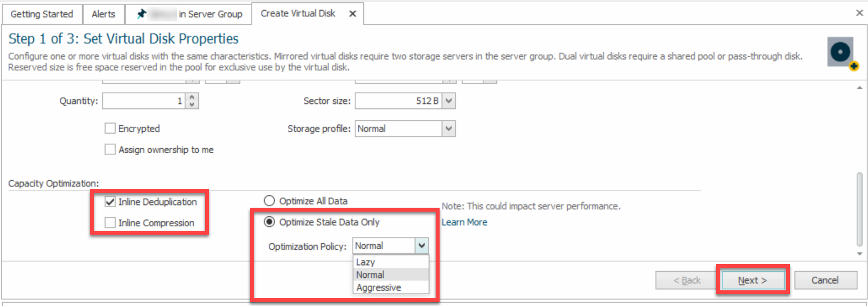Open the Sector size dropdown
This screenshot has width=868, height=306.
[x=449, y=101]
